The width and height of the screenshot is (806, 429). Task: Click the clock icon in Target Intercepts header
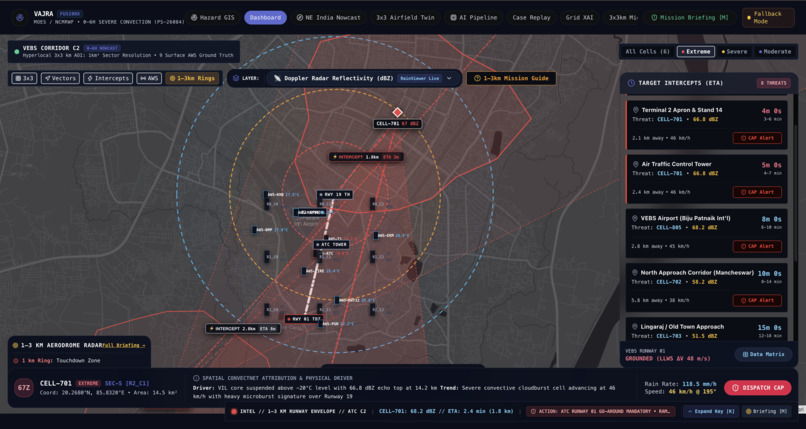click(x=631, y=83)
